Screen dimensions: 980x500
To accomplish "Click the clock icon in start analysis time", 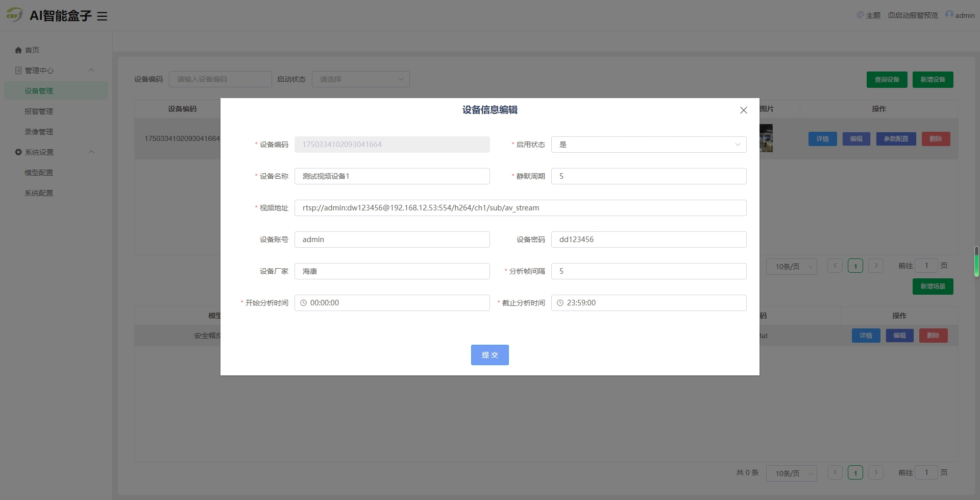I will pos(303,303).
